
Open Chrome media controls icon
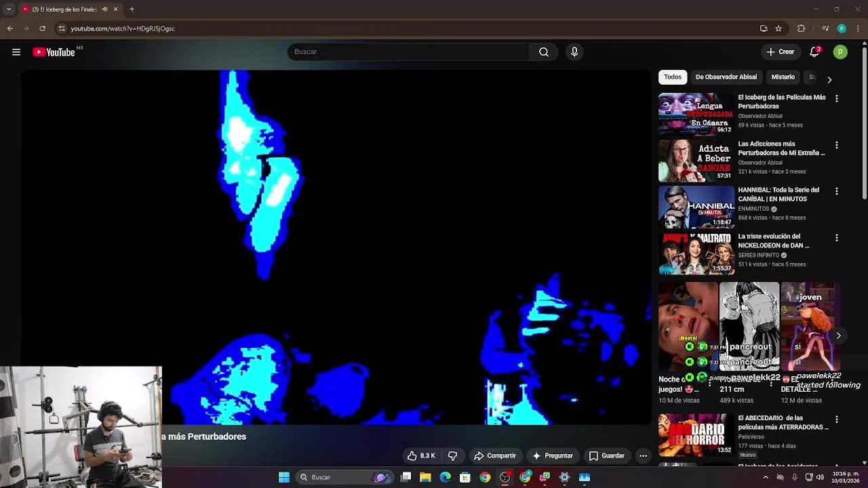(x=825, y=28)
